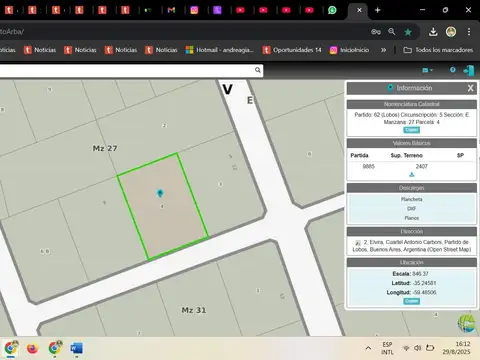This screenshot has width=480, height=360.
Task: Open the volume tray icon
Action: click(x=418, y=348)
